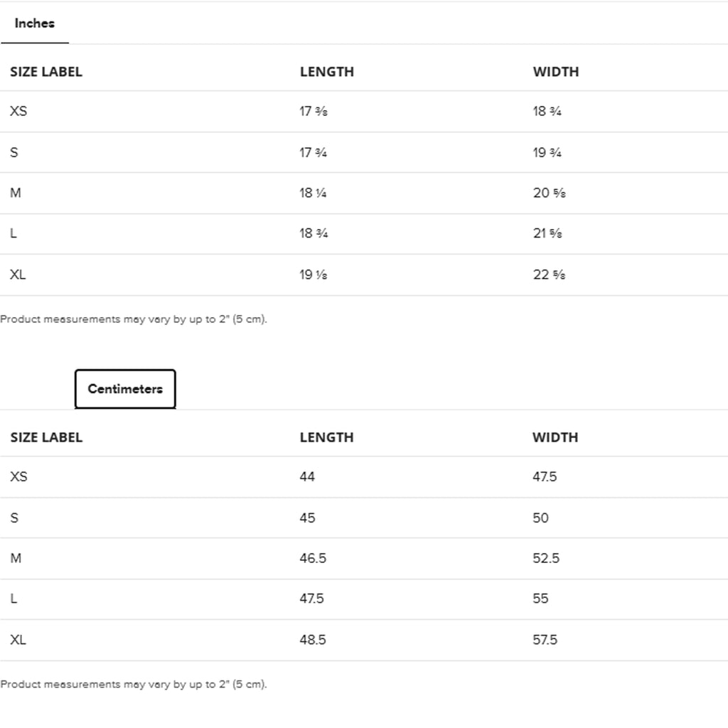Select the XS row in inches table
The height and width of the screenshot is (728, 728).
click(x=364, y=112)
